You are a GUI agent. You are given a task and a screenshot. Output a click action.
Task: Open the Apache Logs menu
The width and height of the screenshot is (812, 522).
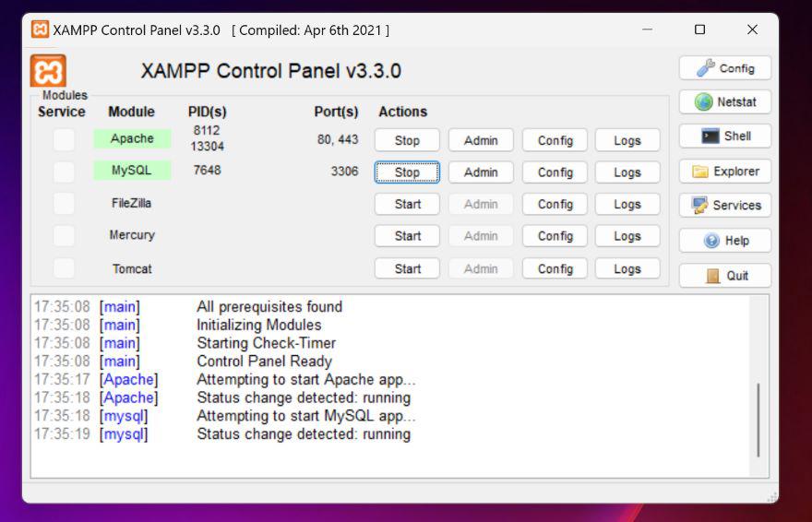[627, 140]
